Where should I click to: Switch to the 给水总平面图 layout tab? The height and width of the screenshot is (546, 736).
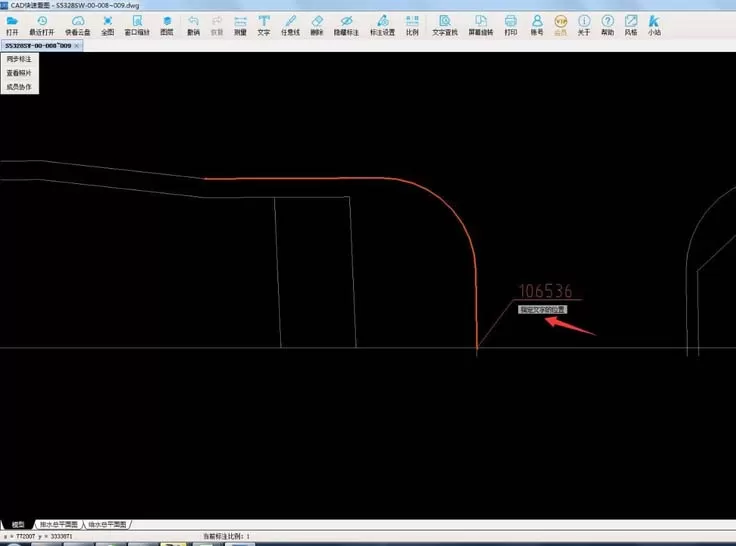pyautogui.click(x=107, y=524)
